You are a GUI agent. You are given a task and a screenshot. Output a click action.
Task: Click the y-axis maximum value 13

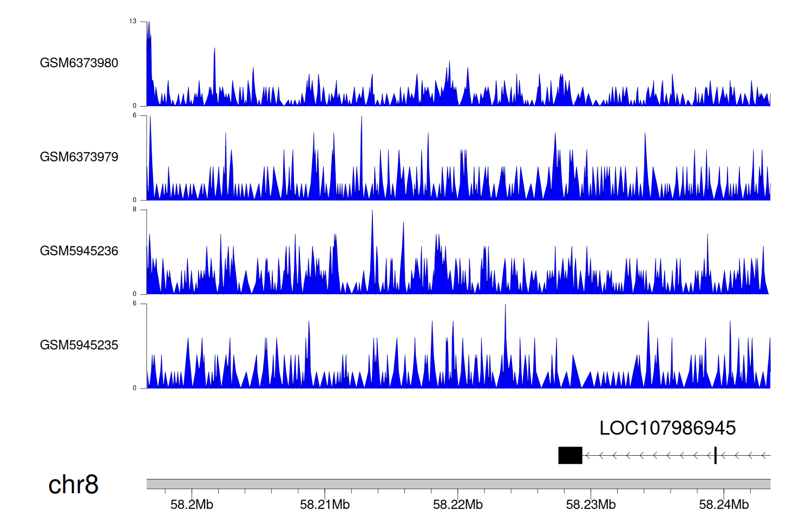pos(133,21)
